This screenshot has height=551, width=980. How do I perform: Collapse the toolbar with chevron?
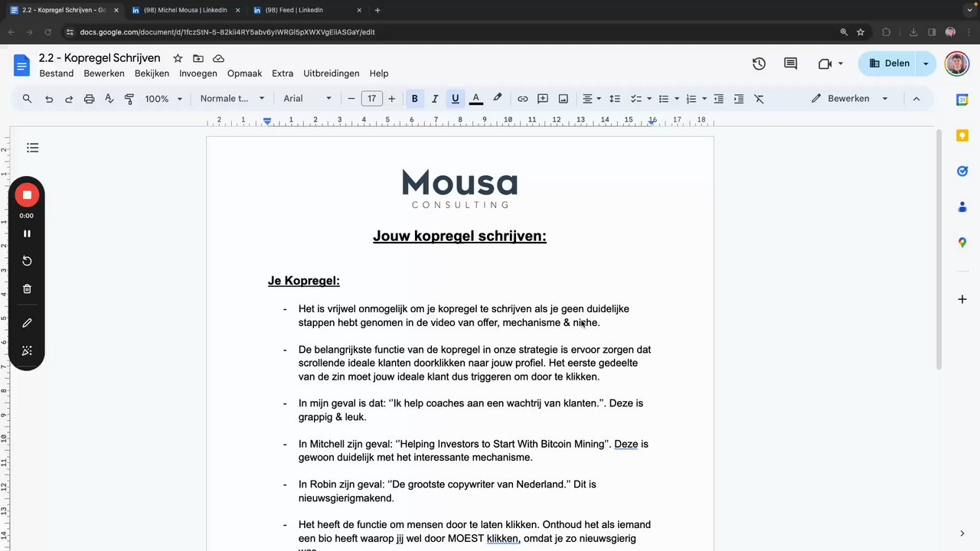point(916,99)
